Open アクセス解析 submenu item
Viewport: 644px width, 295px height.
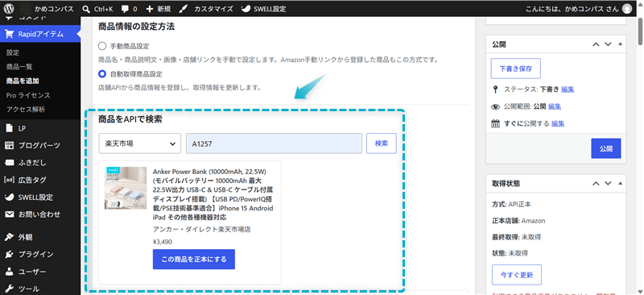tap(26, 110)
